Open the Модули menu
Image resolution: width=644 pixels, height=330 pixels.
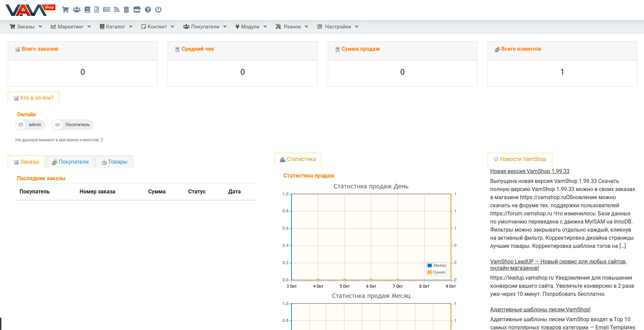(251, 27)
